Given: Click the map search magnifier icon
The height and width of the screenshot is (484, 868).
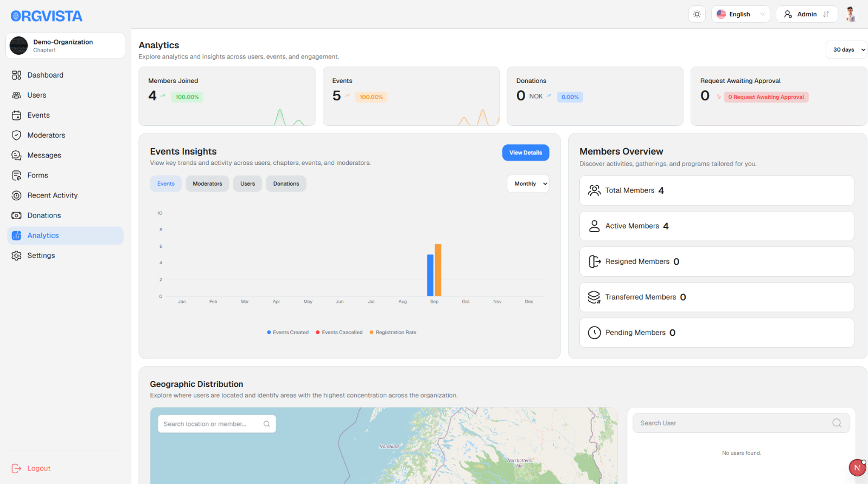Looking at the screenshot, I should pyautogui.click(x=267, y=424).
